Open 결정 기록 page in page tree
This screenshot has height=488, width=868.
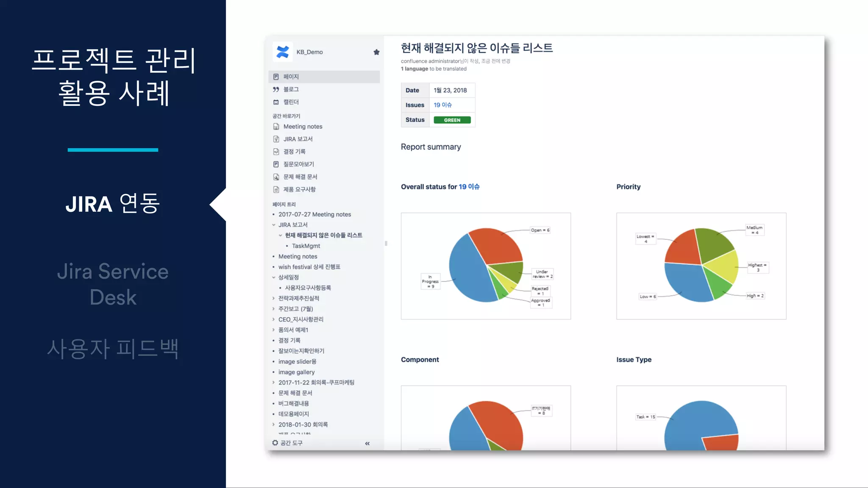pyautogui.click(x=289, y=341)
